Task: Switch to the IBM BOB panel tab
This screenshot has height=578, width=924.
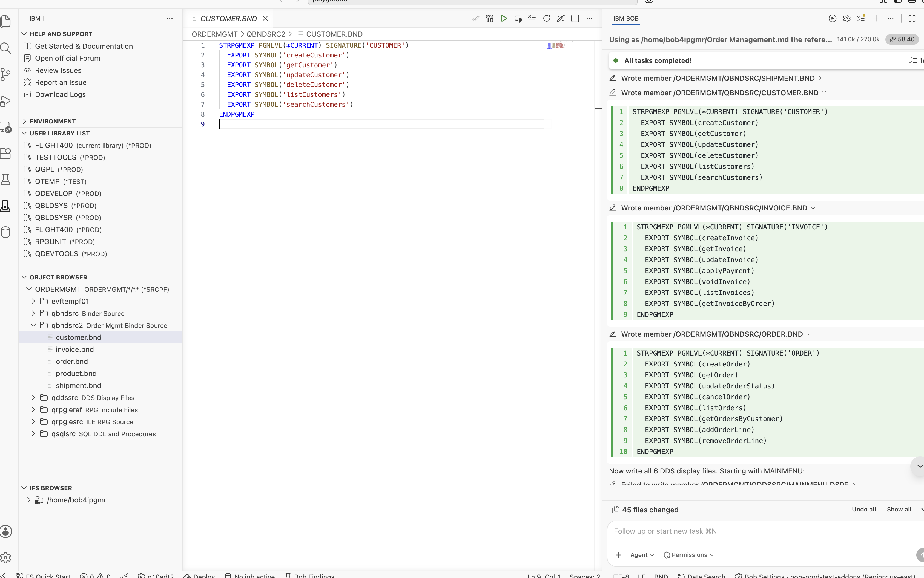Action: (x=626, y=18)
